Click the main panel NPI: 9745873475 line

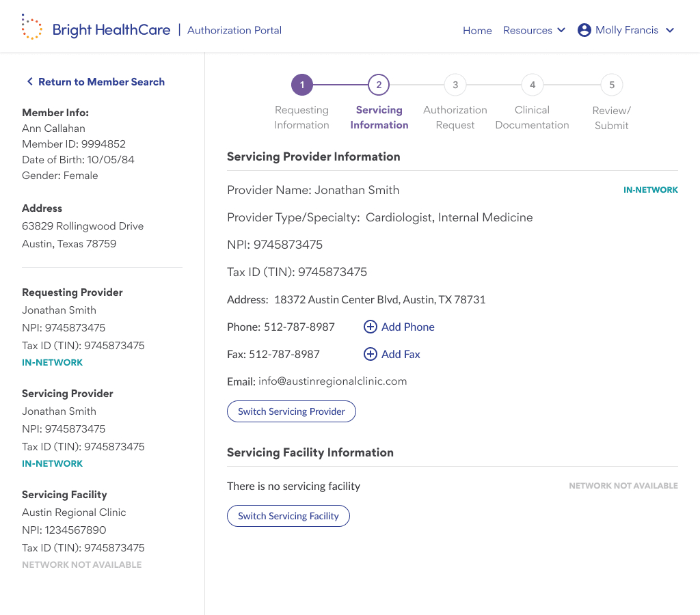275,245
